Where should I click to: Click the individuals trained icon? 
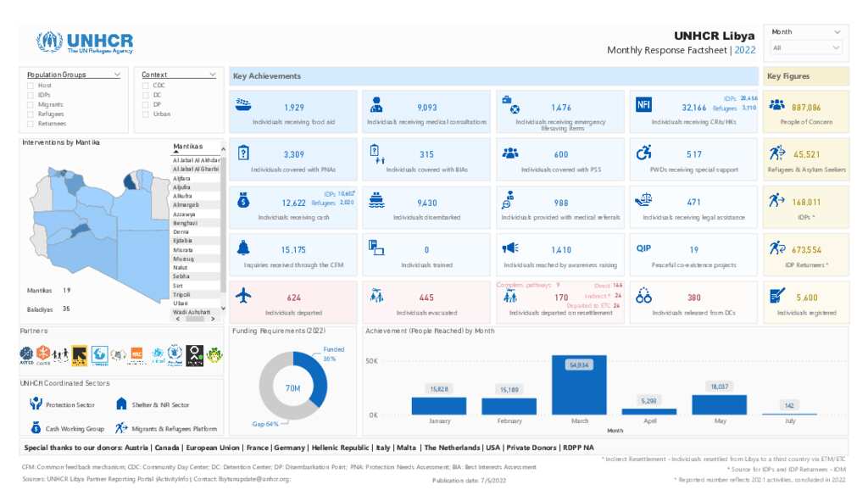(376, 248)
